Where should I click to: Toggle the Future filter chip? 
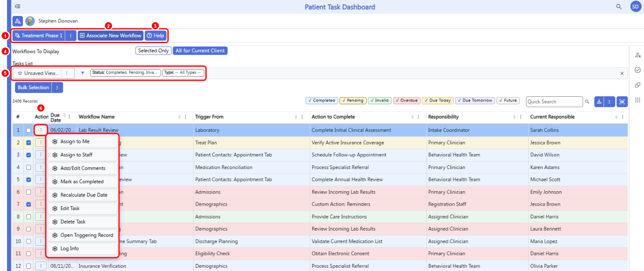pos(508,101)
